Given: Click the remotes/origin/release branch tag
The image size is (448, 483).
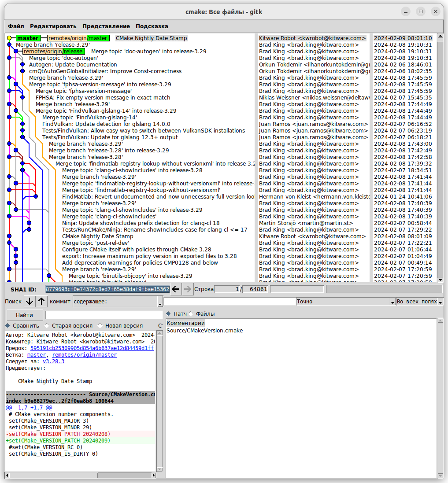Looking at the screenshot, I should pos(53,52).
